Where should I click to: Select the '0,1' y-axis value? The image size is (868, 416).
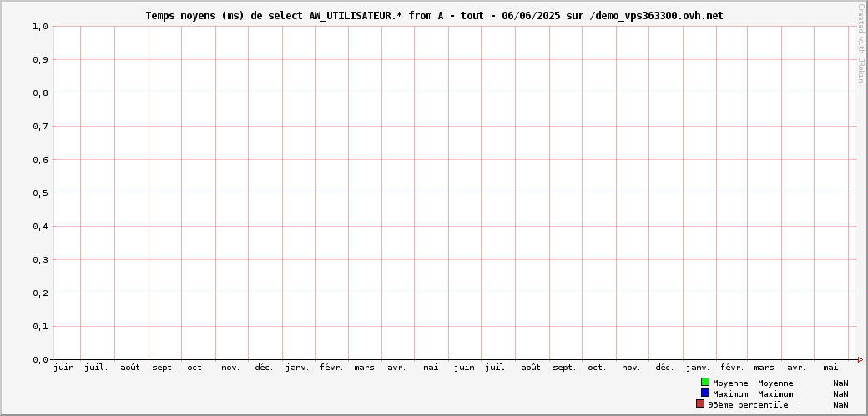(40, 327)
